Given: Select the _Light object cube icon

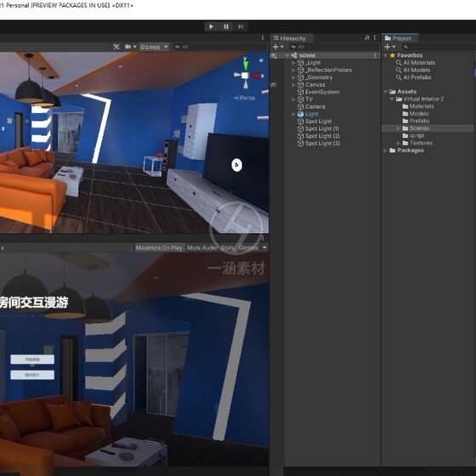Looking at the screenshot, I should pyautogui.click(x=301, y=63).
